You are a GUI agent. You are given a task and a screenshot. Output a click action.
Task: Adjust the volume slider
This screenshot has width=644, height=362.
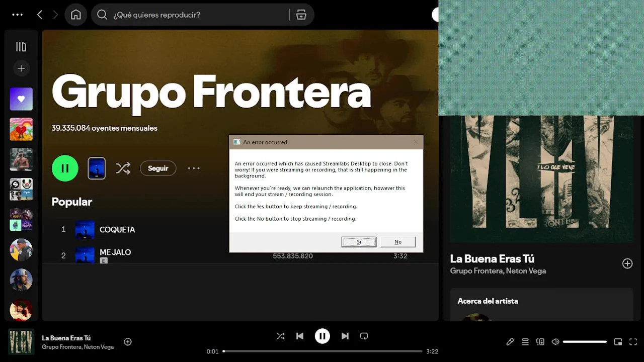(585, 342)
